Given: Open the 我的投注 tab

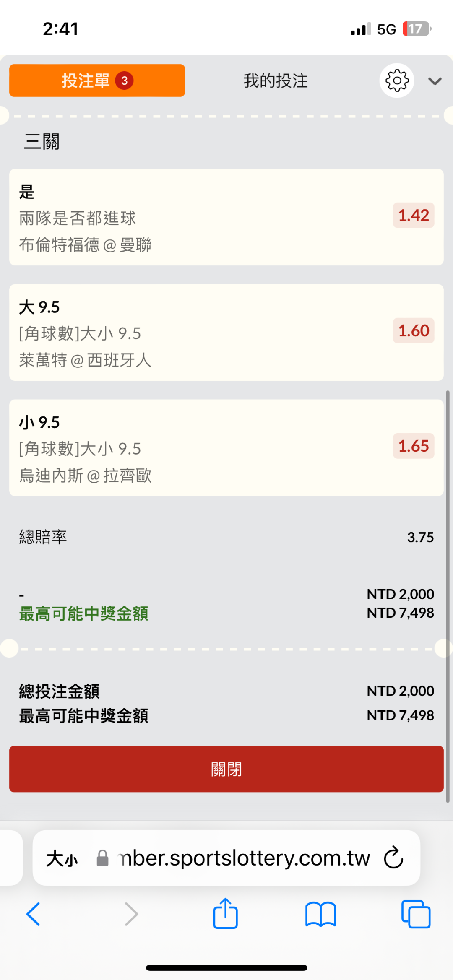Looking at the screenshot, I should click(276, 81).
